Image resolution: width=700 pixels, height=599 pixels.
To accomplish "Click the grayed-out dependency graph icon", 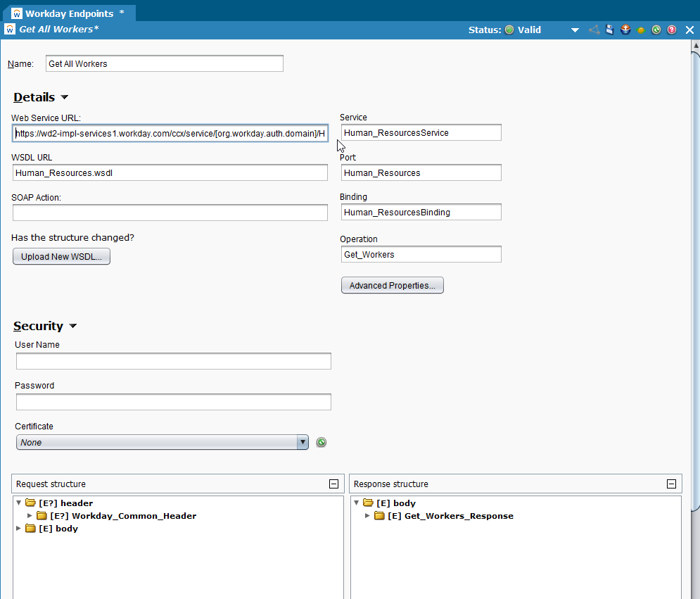I will click(x=594, y=30).
